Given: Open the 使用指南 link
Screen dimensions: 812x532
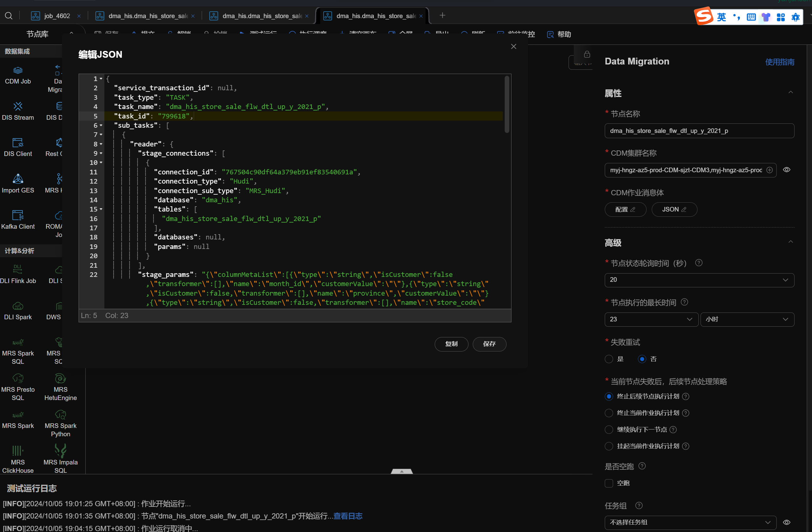Looking at the screenshot, I should (779, 62).
